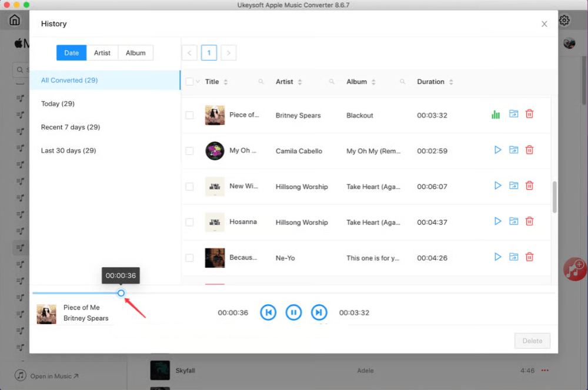
Task: Open output folder for Hosanna
Action: point(513,221)
